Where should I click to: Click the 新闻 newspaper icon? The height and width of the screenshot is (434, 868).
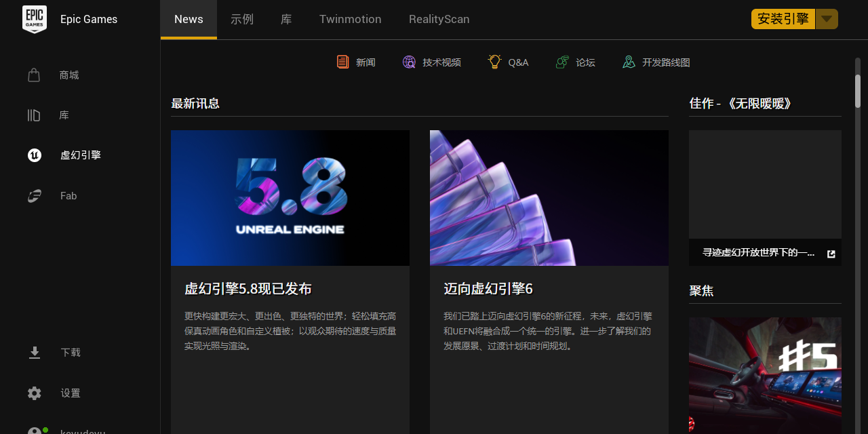[342, 62]
